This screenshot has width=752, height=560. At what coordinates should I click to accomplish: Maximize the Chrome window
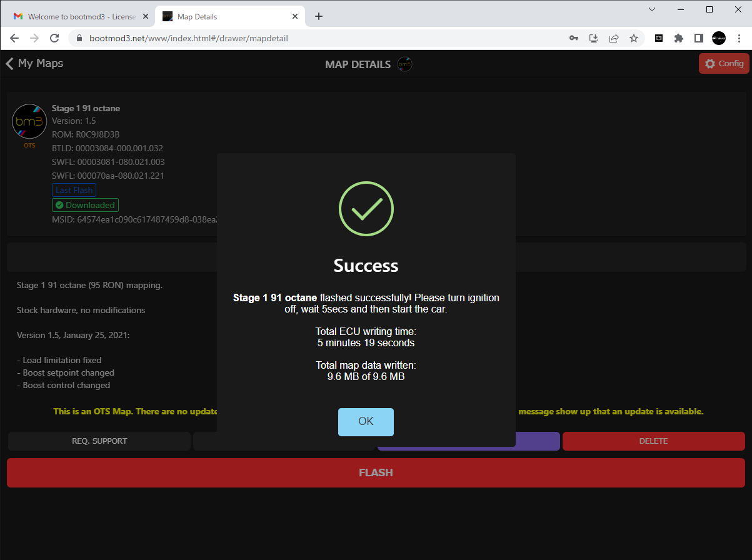coord(709,9)
